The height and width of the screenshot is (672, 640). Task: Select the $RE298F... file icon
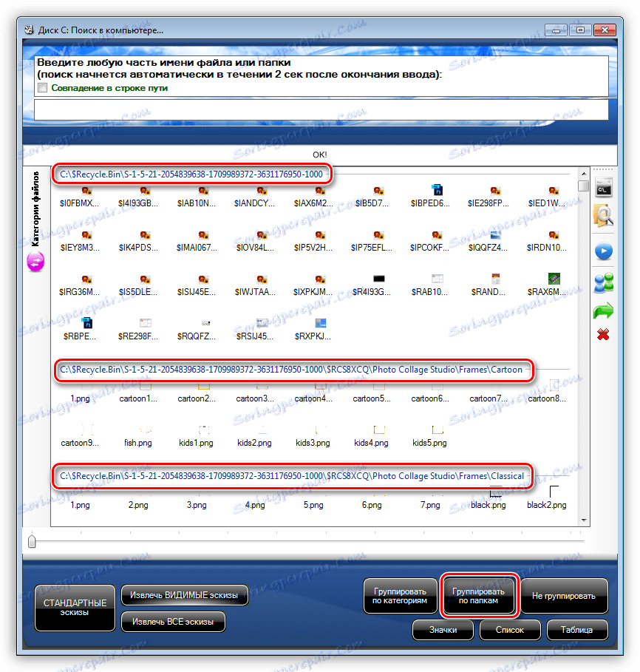point(146,323)
